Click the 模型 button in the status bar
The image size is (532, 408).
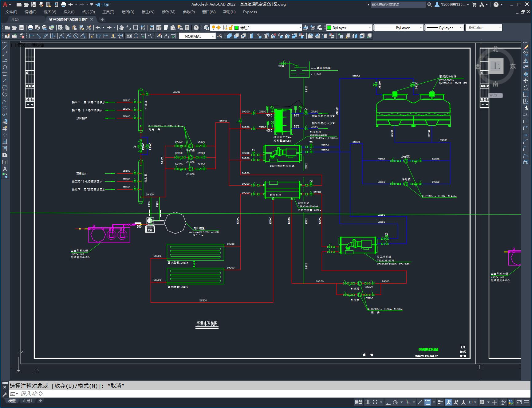[x=358, y=402]
